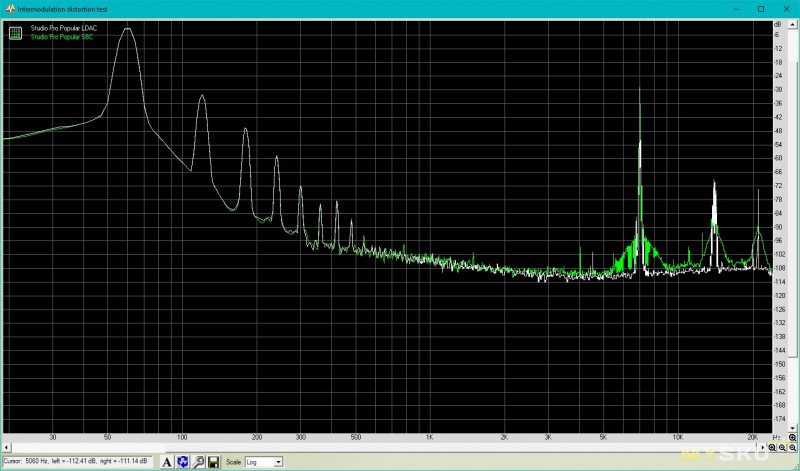Viewport: 800px width, 471px height.
Task: Click the '100' frequency axis label
Action: pos(181,437)
